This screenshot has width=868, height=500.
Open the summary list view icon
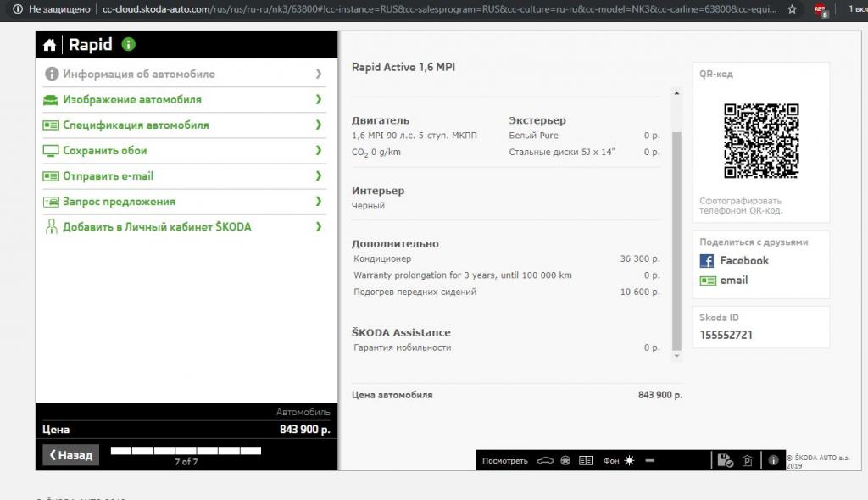pos(586,461)
